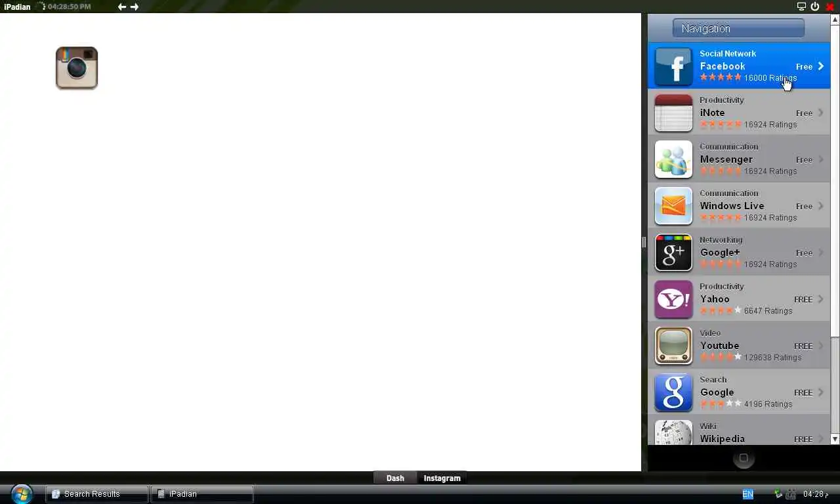
Task: Click the power icon in top bar
Action: click(x=815, y=7)
